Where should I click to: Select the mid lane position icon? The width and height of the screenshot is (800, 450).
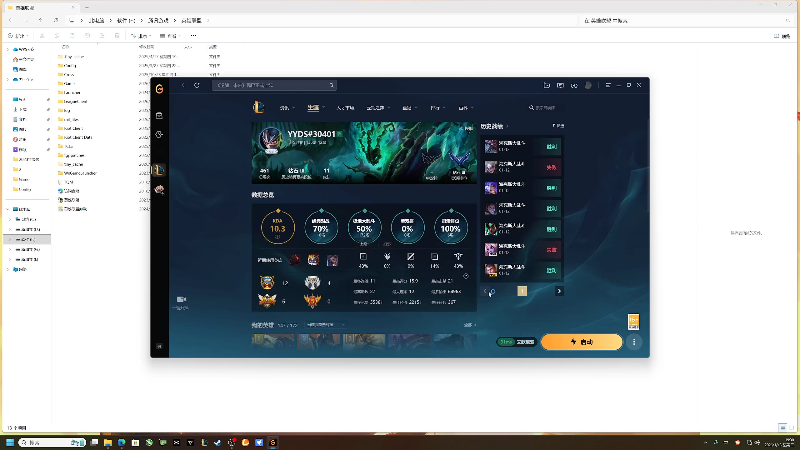(411, 257)
